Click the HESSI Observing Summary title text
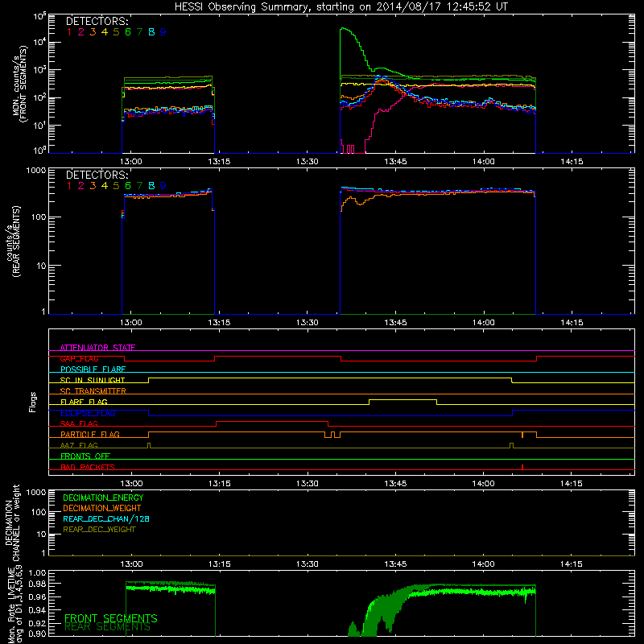Screen dimensions: 644x644 (x=341, y=7)
